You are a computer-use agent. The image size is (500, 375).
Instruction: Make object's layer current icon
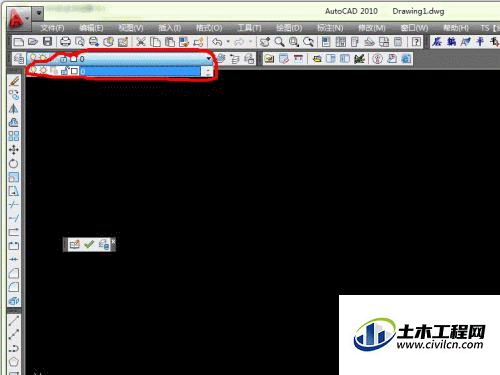tap(221, 59)
